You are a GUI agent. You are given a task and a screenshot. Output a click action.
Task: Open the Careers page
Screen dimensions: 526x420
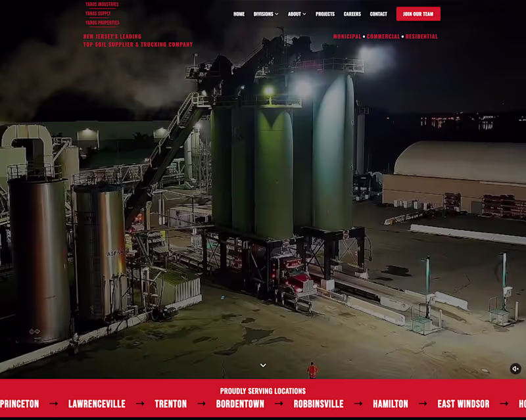(x=352, y=14)
